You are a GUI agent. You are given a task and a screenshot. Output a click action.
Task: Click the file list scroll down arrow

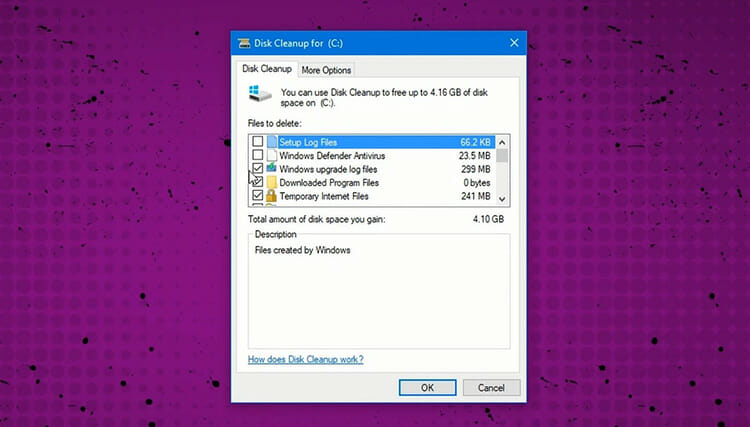point(502,199)
